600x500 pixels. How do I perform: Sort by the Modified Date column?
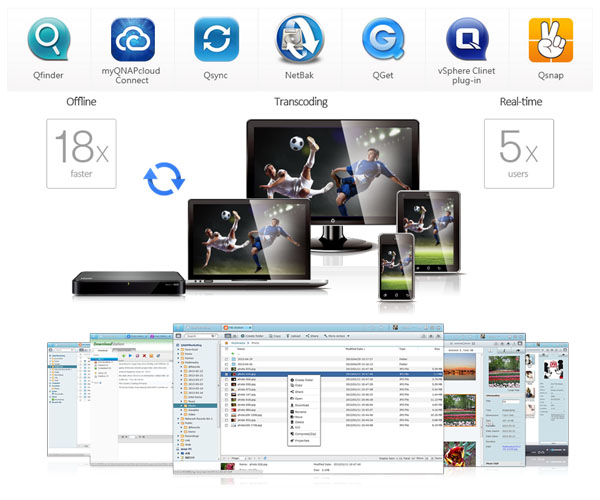point(355,349)
